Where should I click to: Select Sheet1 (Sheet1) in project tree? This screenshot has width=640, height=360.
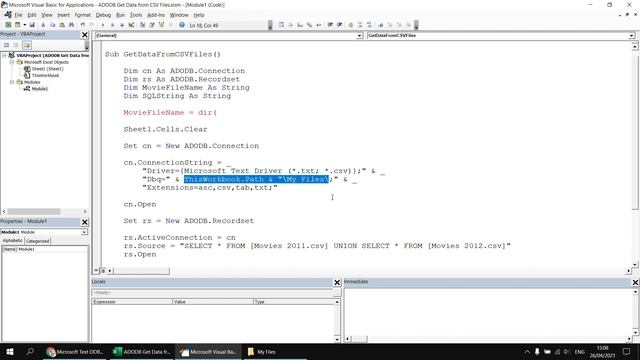tap(47, 69)
